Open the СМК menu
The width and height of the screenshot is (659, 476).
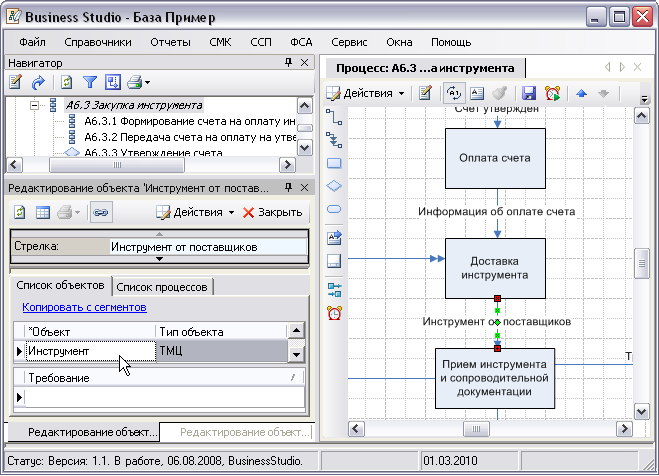220,42
